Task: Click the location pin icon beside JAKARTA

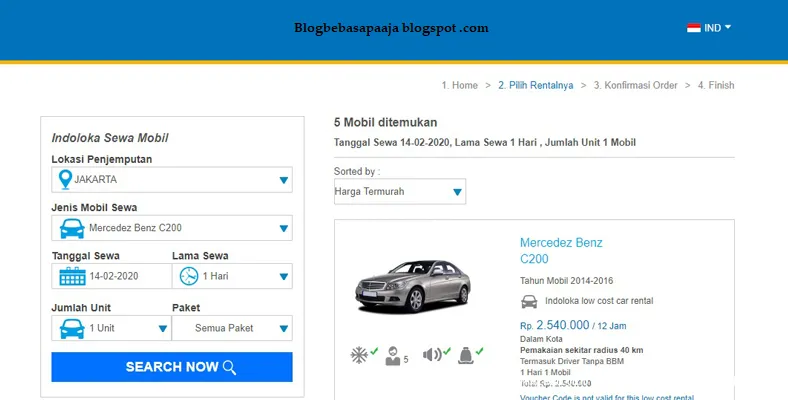Action: [x=65, y=179]
